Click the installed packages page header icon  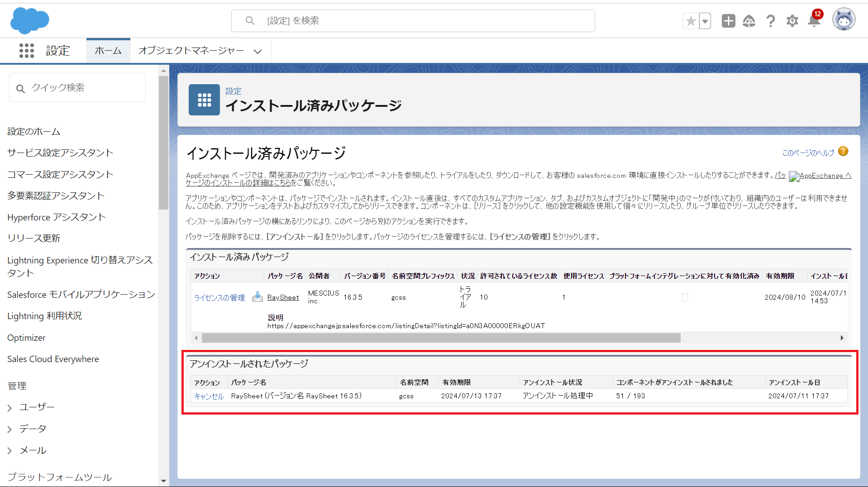[204, 100]
